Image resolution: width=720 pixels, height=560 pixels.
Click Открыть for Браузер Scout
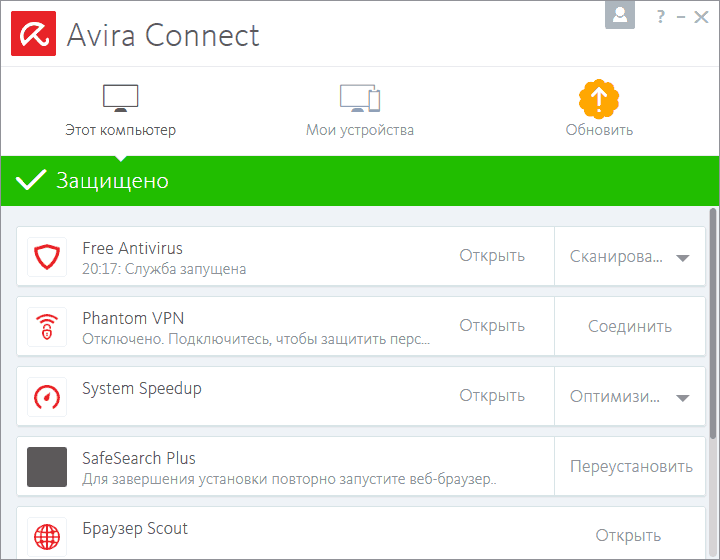628,536
